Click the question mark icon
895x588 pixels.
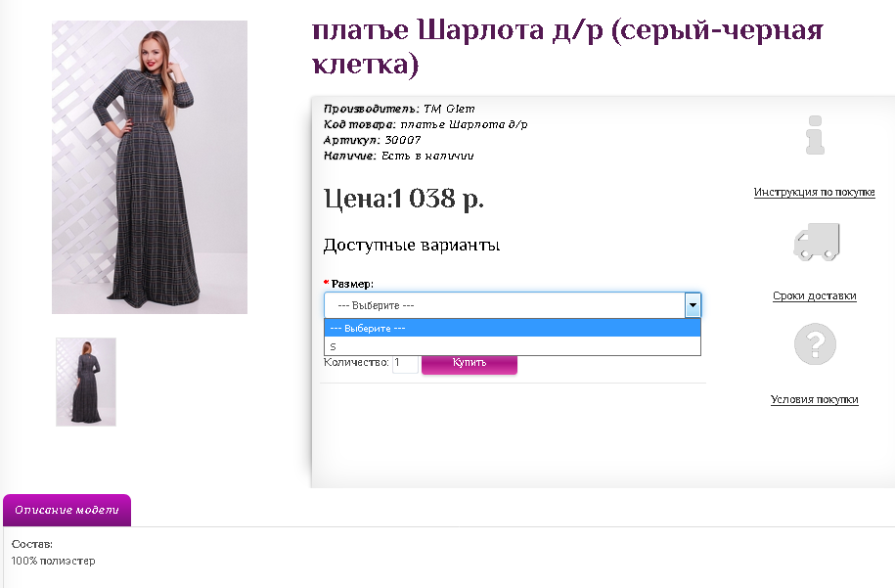point(815,344)
